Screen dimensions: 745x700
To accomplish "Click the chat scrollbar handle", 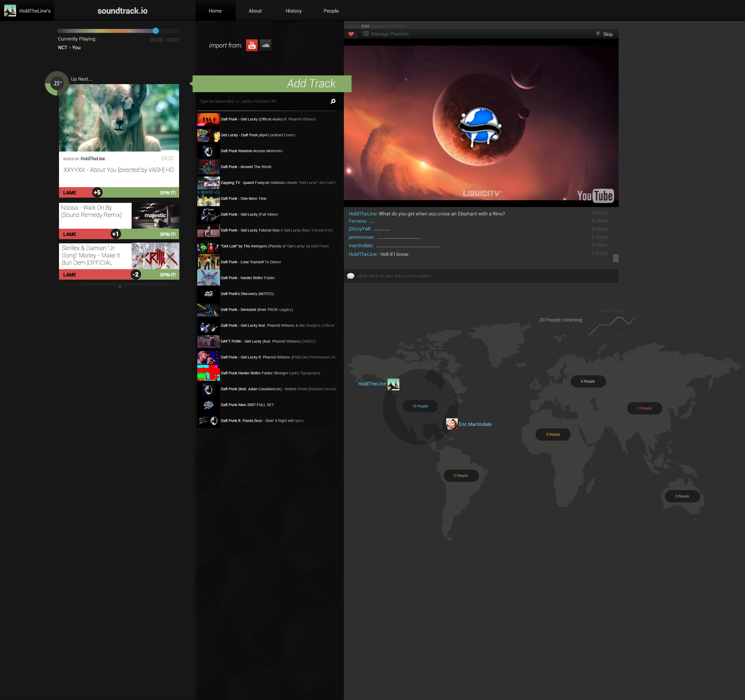I will point(616,258).
